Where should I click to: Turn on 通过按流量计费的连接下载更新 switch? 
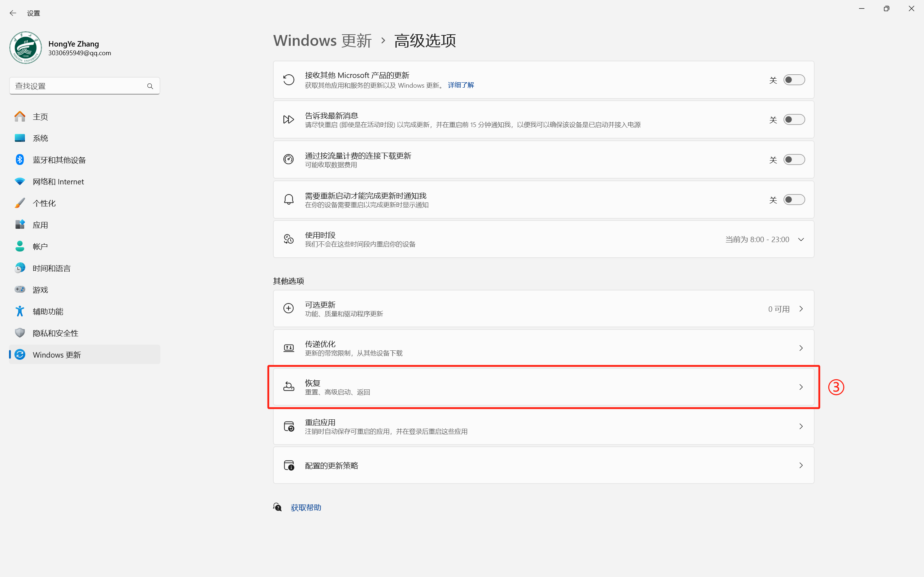point(794,159)
